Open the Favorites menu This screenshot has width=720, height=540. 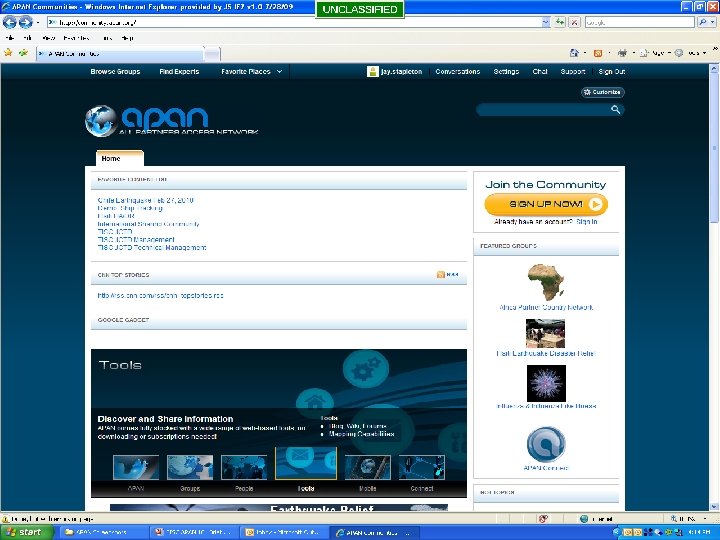[x=76, y=38]
